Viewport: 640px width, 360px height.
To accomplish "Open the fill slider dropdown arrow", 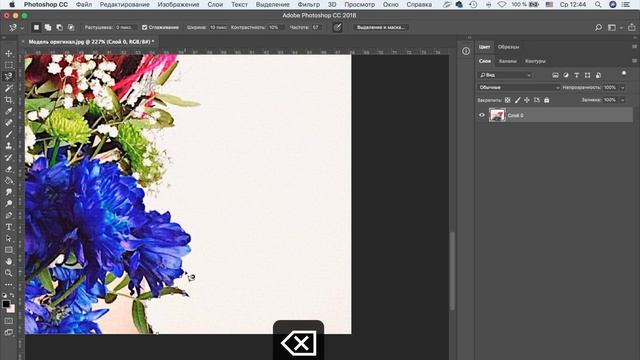I will click(x=622, y=100).
